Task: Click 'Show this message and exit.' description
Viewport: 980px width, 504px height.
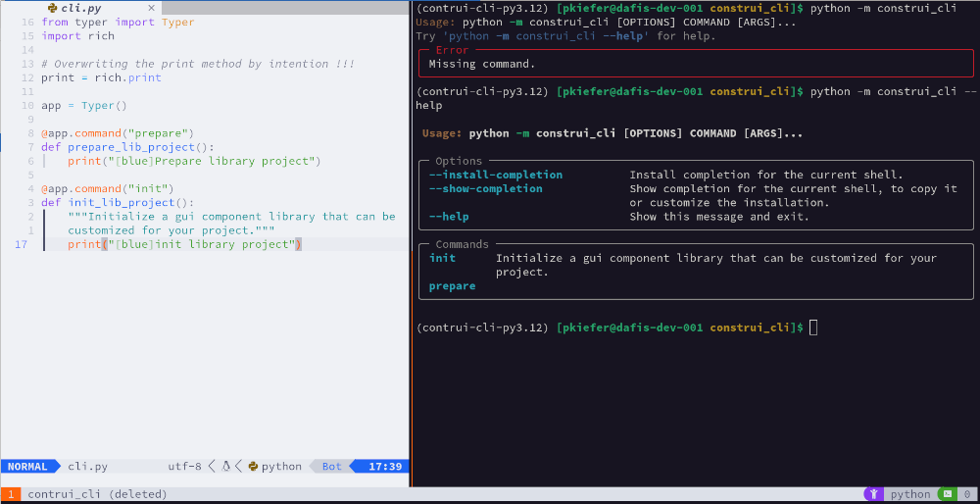Action: pyautogui.click(x=719, y=217)
